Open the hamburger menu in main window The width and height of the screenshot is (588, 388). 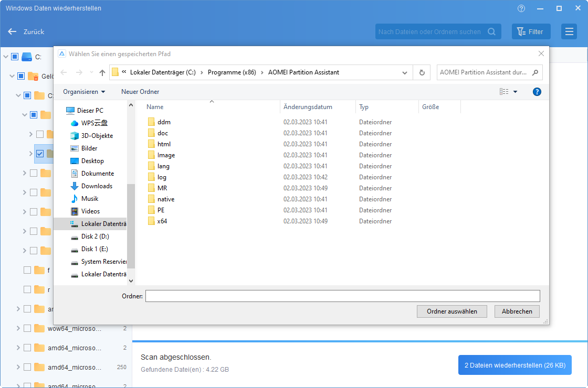tap(569, 32)
